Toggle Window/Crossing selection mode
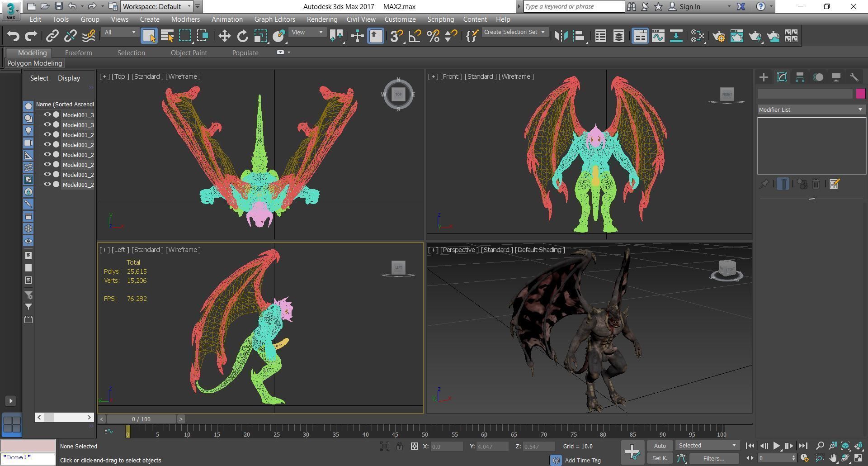Viewport: 868px width, 466px height. pyautogui.click(x=203, y=36)
